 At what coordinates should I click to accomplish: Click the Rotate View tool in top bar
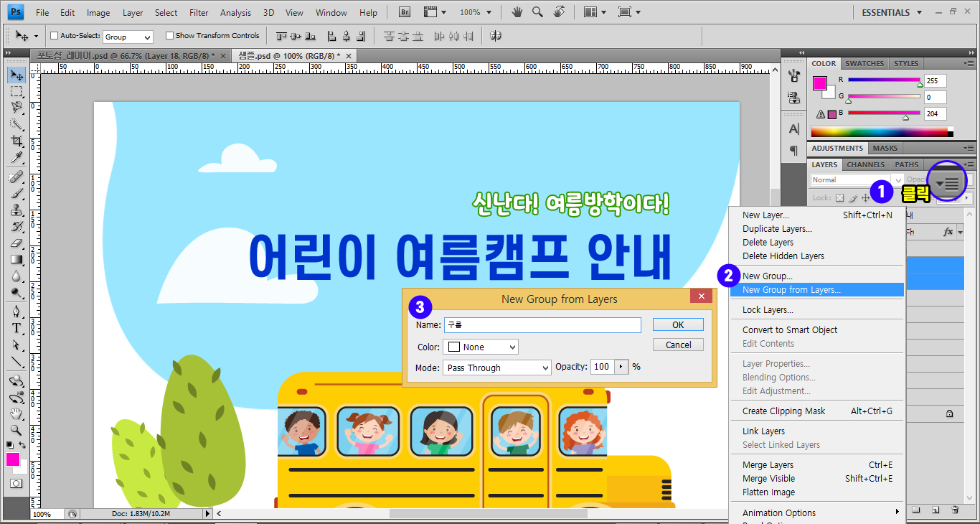pos(560,12)
